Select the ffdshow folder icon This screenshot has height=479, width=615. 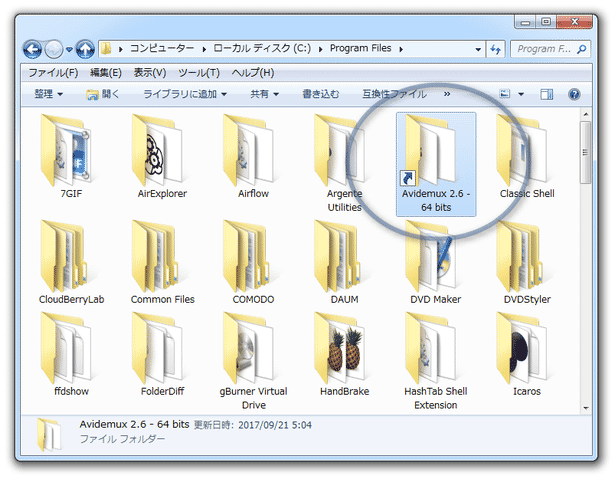[67, 348]
